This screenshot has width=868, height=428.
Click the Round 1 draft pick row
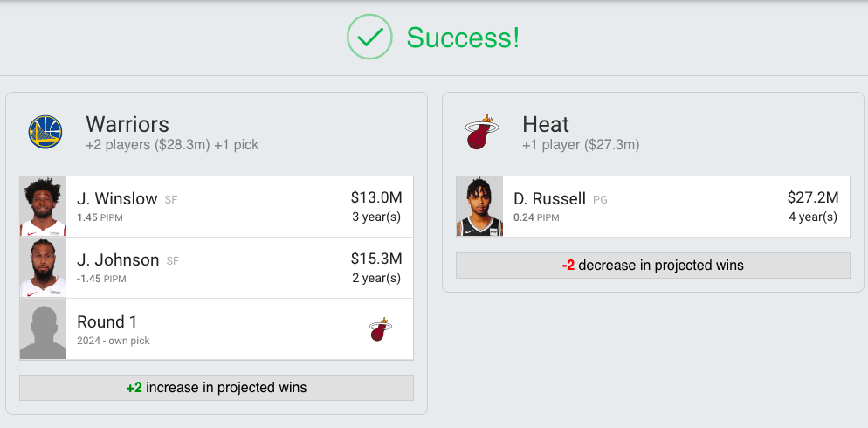click(217, 329)
